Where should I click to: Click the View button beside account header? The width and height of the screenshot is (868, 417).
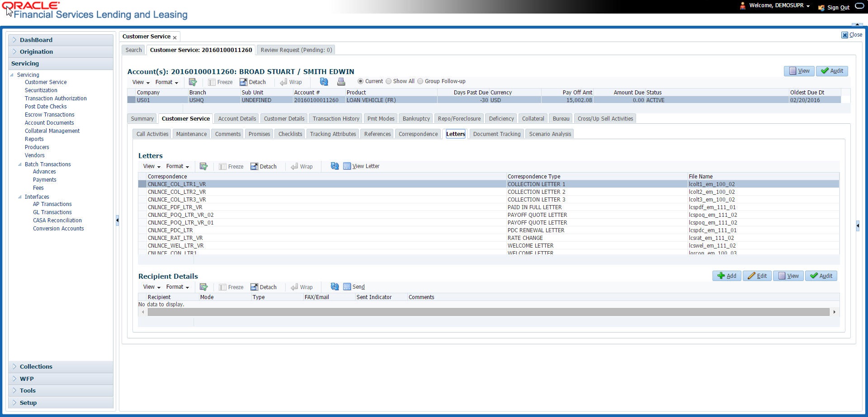click(x=799, y=71)
